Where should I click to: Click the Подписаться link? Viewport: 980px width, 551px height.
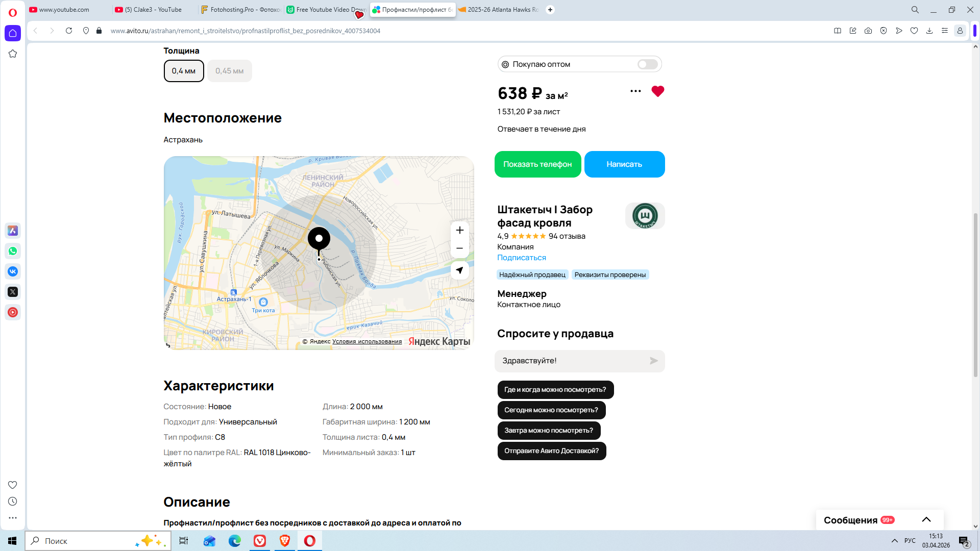(521, 258)
